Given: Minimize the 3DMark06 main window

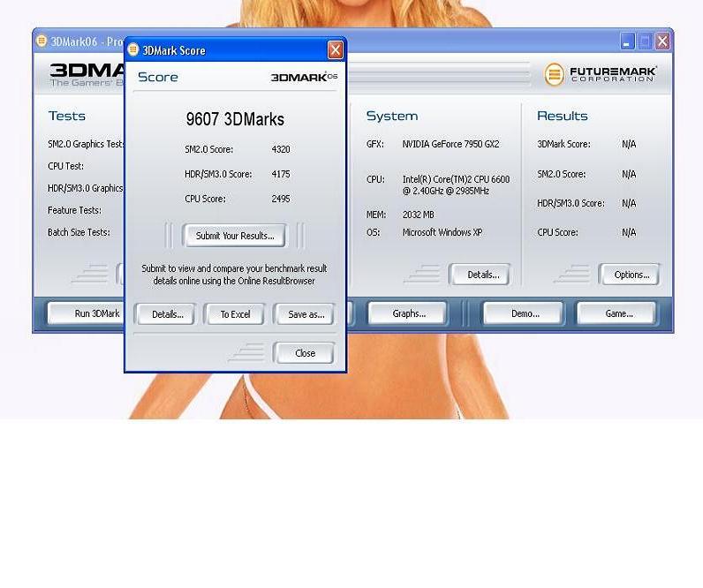Looking at the screenshot, I should click(x=627, y=41).
